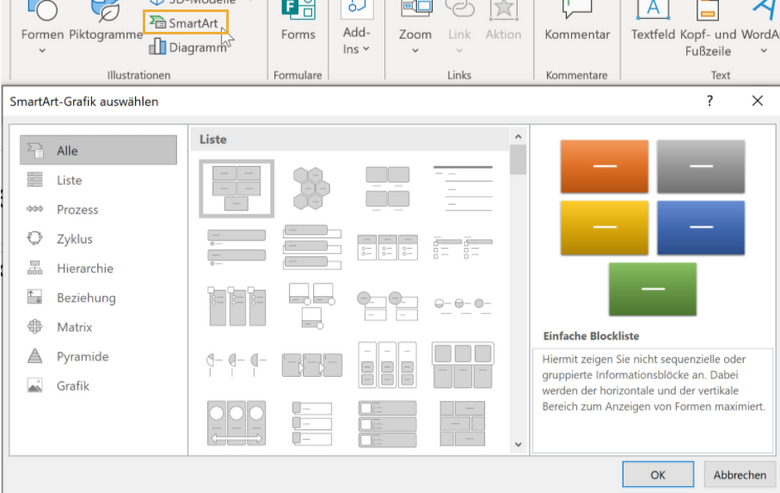This screenshot has height=493, width=780.
Task: Confirm selection with OK button
Action: click(x=658, y=474)
